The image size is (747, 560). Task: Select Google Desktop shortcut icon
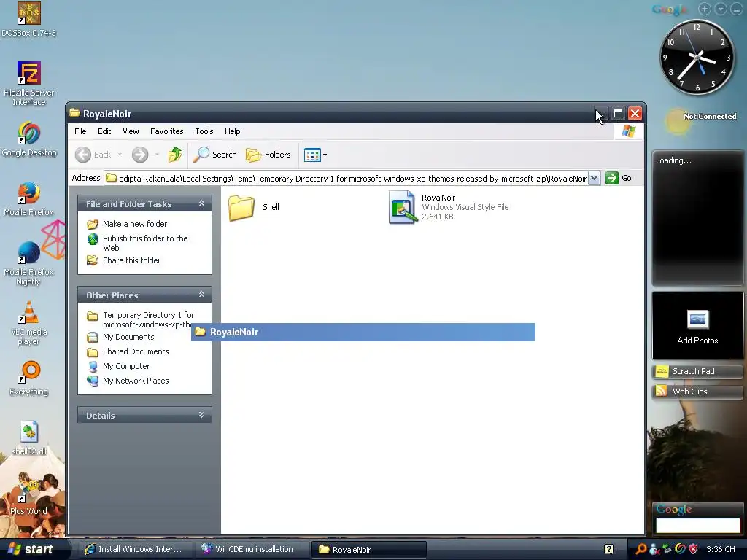[28, 139]
